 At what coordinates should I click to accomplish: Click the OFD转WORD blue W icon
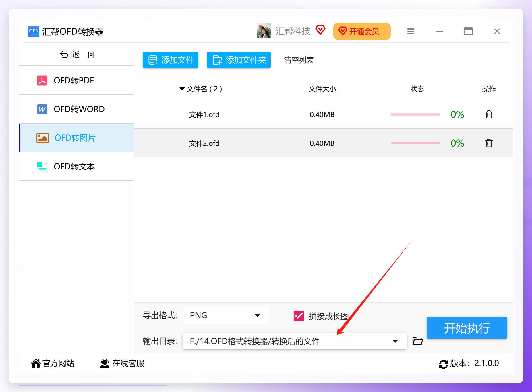point(42,109)
